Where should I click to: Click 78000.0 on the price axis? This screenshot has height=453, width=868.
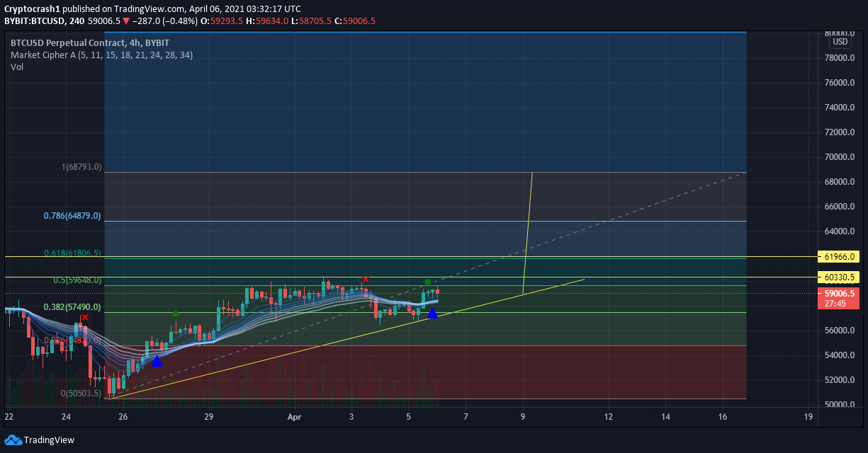(x=839, y=58)
